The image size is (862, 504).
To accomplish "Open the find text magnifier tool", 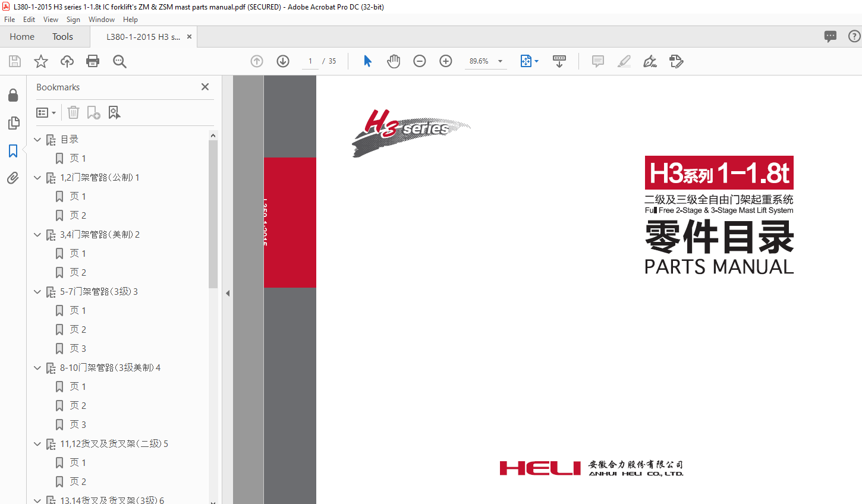I will tap(119, 61).
